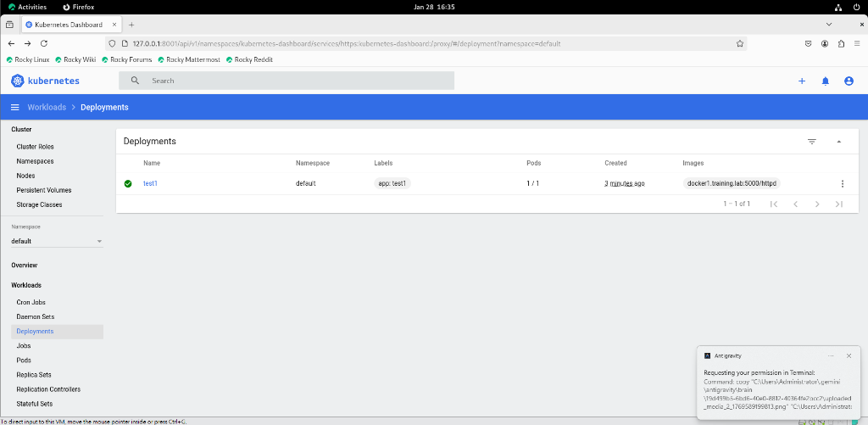Select Storage Classes in the sidebar
Image resolution: width=868 pixels, height=425 pixels.
click(39, 204)
